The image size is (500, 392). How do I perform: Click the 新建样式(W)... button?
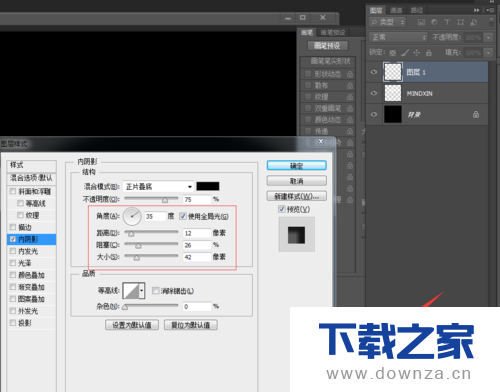point(296,196)
